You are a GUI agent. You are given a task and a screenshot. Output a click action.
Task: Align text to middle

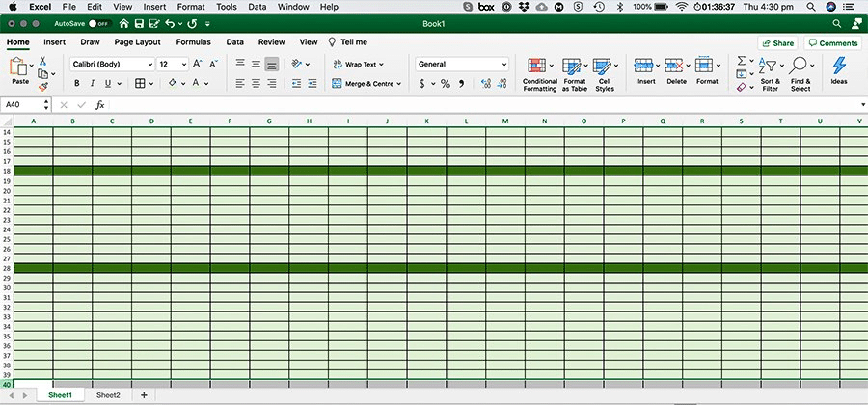pos(256,65)
